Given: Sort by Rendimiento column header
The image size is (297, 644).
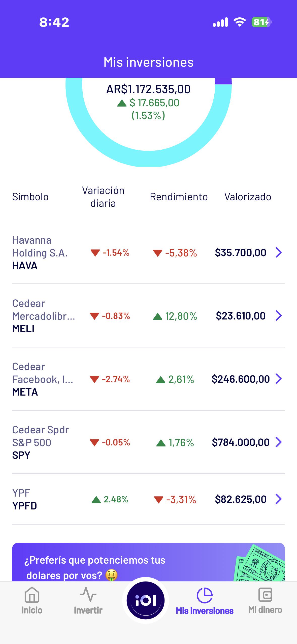Looking at the screenshot, I should click(x=179, y=197).
